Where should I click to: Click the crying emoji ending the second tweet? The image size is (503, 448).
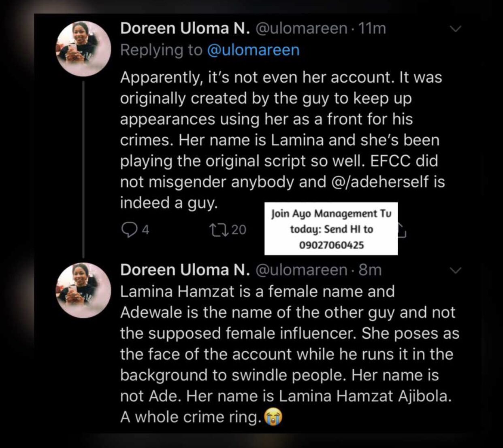coord(273,417)
